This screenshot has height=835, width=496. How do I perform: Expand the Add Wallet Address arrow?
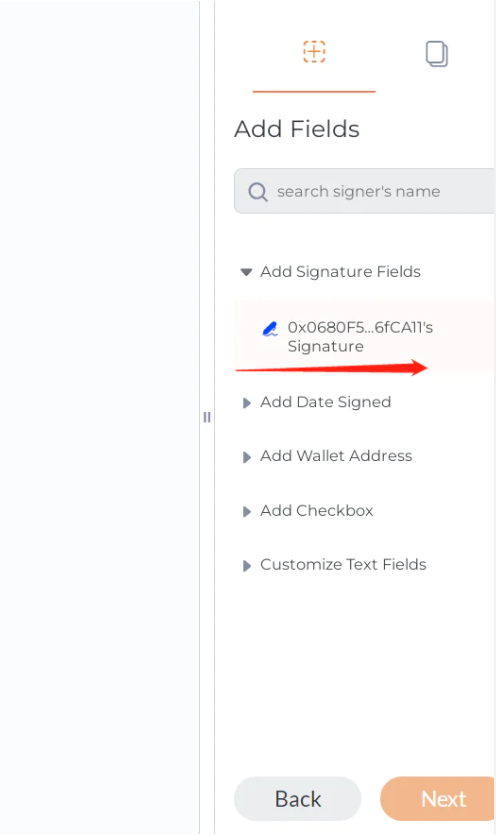click(x=247, y=457)
